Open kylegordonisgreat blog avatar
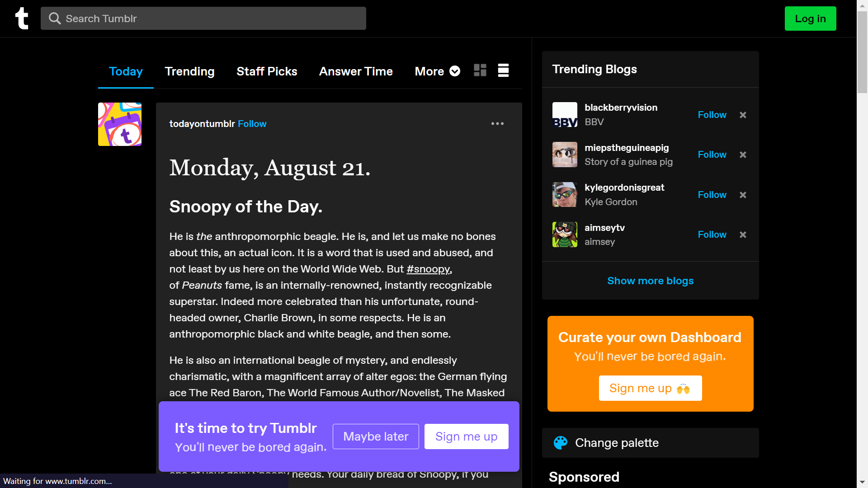This screenshot has height=488, width=868. (x=565, y=195)
